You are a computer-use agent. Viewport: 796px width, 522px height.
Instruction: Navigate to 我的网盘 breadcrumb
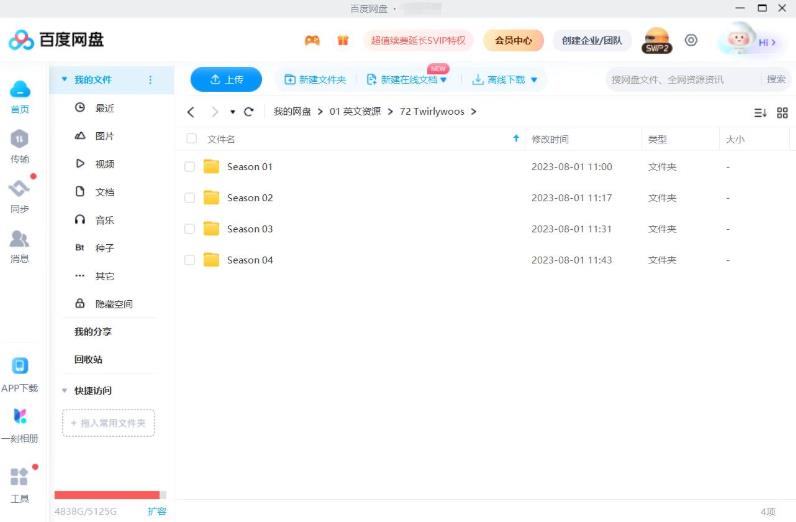pos(292,112)
